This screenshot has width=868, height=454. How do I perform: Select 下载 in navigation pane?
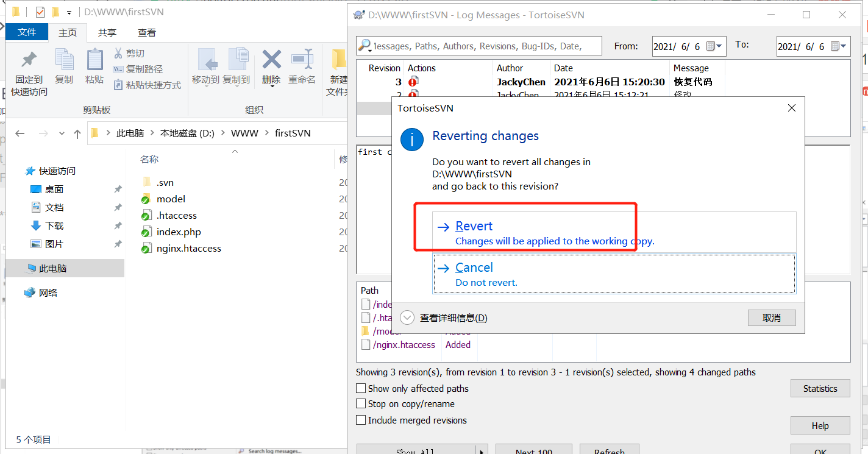point(54,226)
